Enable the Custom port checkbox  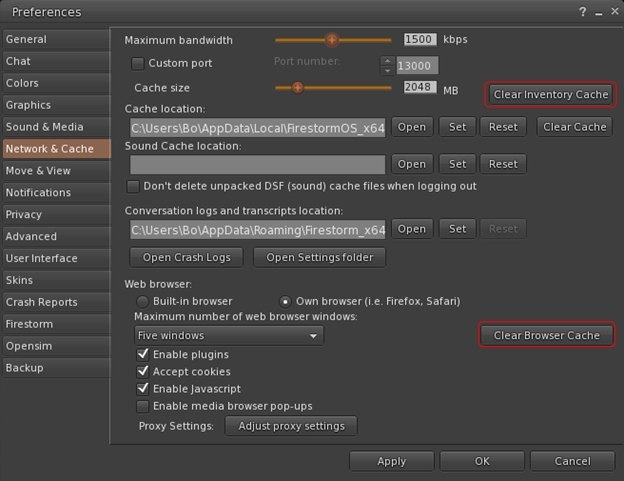pos(139,64)
